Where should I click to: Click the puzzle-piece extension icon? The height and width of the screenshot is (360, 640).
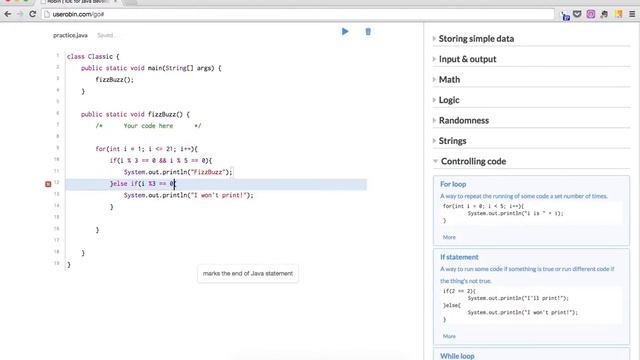click(604, 14)
